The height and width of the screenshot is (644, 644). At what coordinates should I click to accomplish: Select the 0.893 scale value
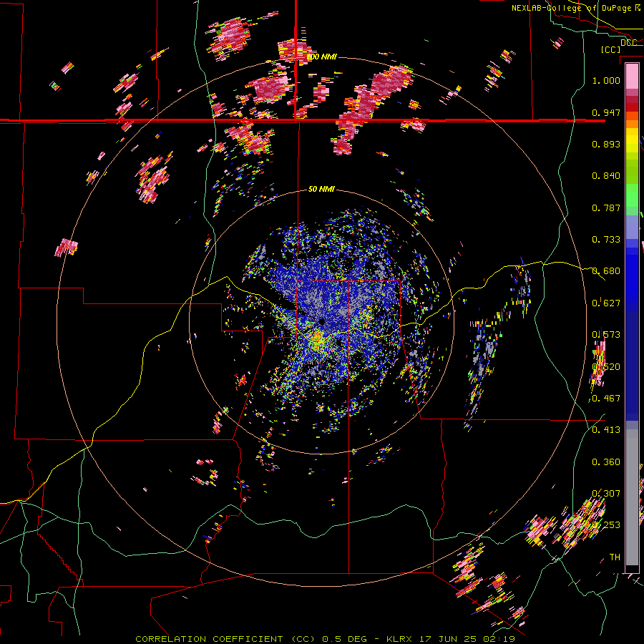tap(606, 144)
